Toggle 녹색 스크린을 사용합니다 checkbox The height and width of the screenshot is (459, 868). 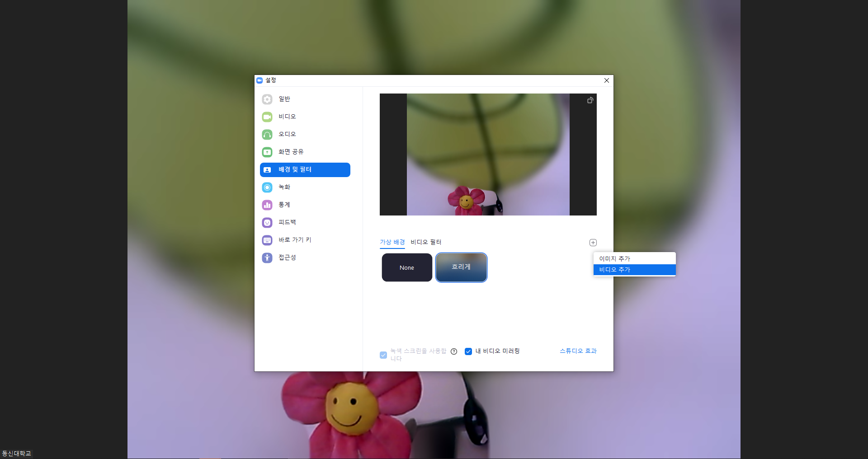[x=383, y=355]
